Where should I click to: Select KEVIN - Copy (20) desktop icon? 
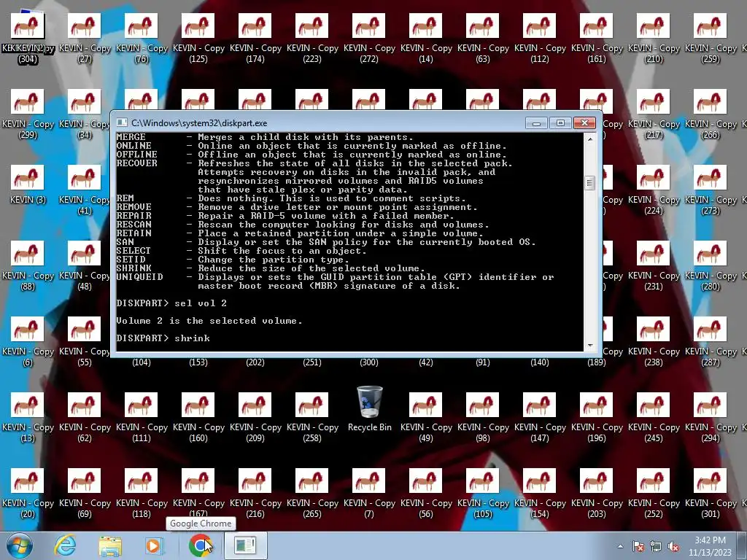click(28, 494)
